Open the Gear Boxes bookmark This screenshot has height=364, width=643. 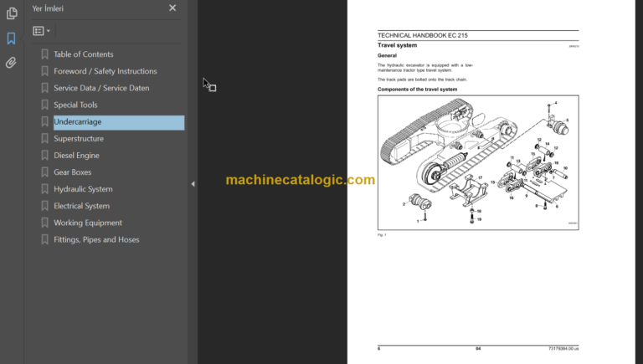pyautogui.click(x=73, y=172)
